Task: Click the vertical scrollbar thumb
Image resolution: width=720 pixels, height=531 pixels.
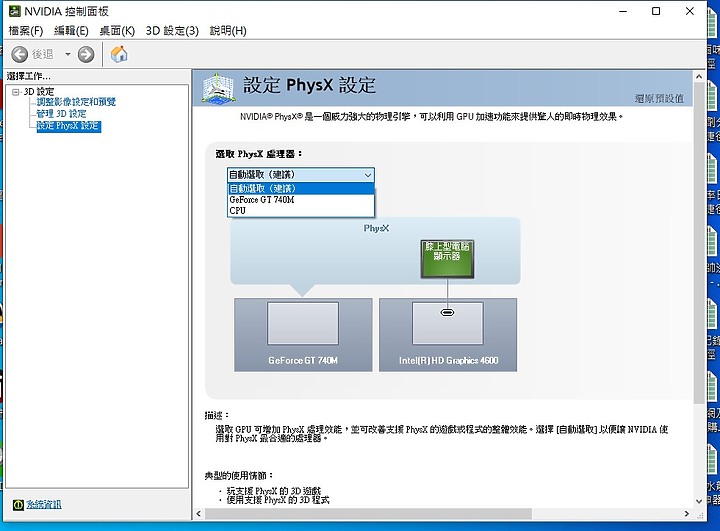Action: pyautogui.click(x=699, y=243)
